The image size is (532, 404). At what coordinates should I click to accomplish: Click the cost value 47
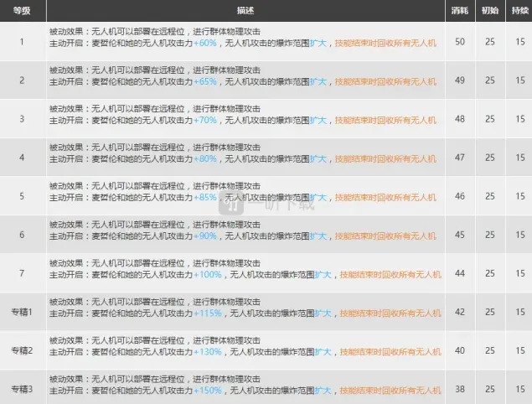tap(460, 158)
